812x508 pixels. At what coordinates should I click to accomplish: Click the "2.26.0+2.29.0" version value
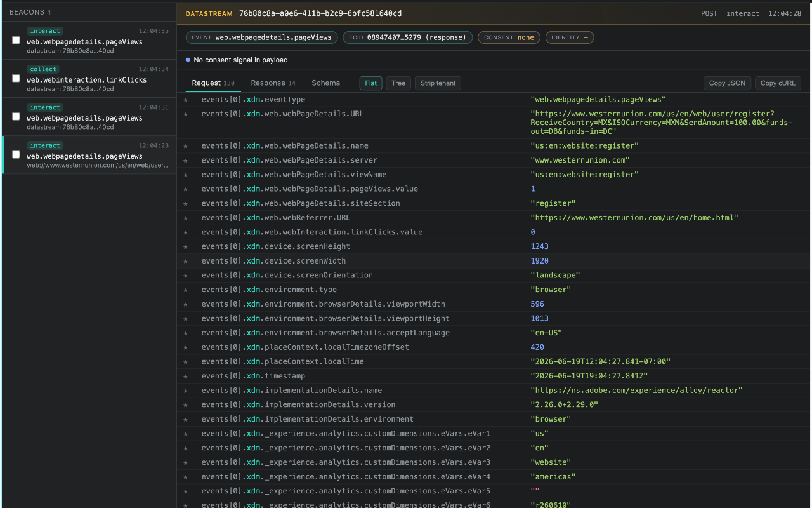coord(564,405)
